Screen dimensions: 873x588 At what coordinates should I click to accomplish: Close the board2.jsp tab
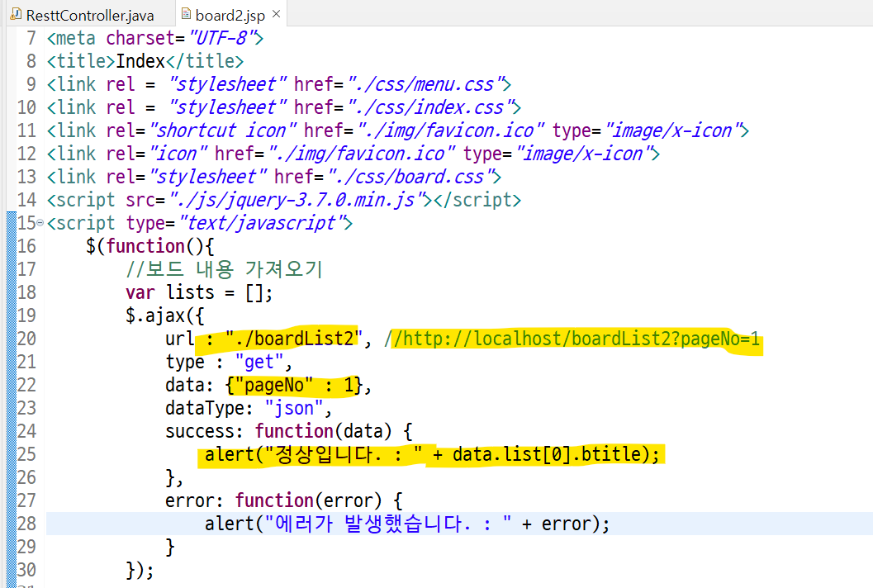(276, 14)
